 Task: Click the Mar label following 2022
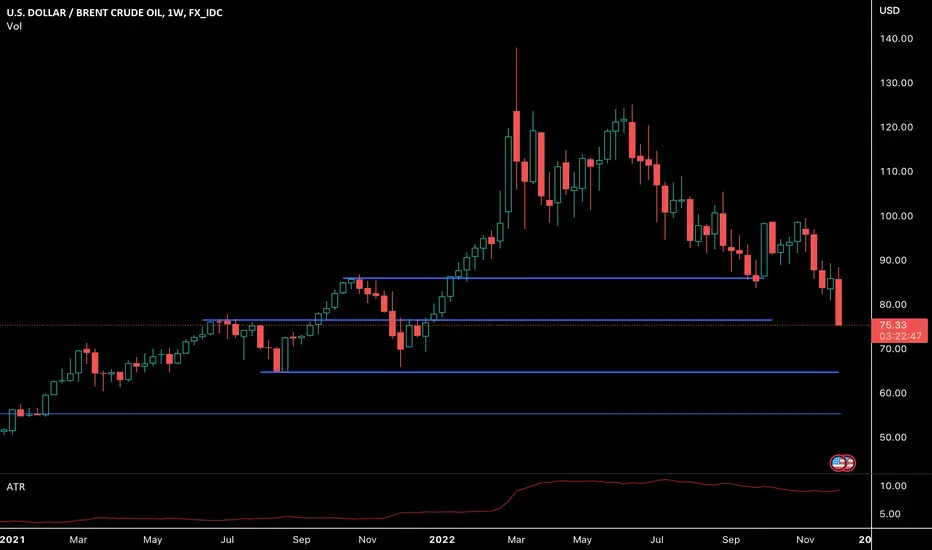(x=516, y=540)
